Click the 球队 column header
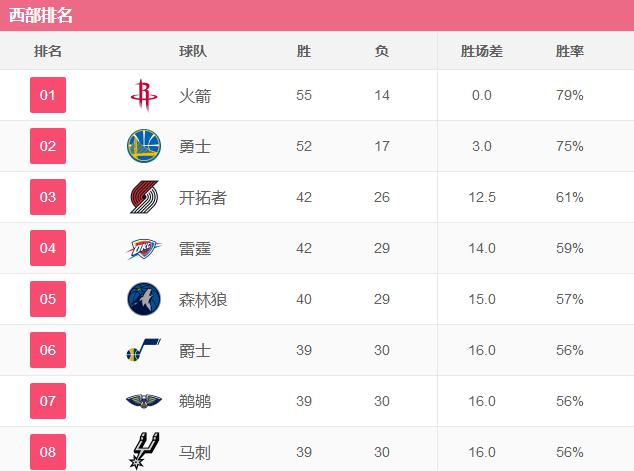634x471 pixels. tap(193, 51)
